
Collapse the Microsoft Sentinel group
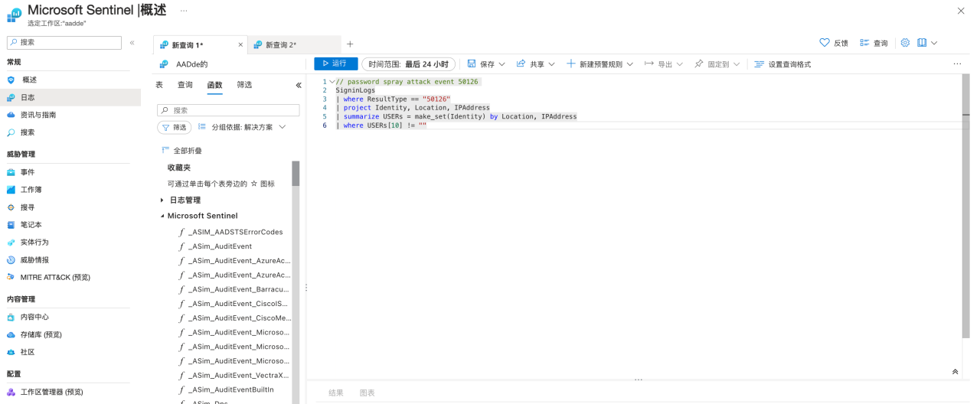tap(162, 216)
